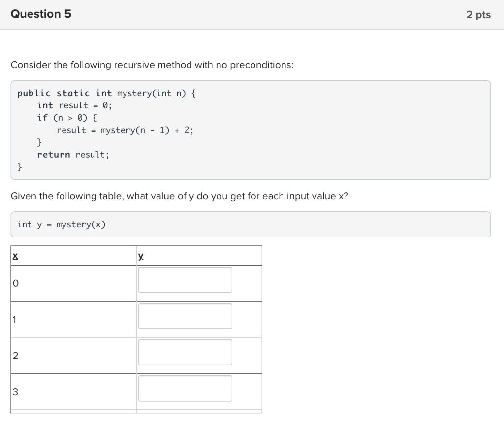504x441 pixels.
Task: Click the 'Consider the following recursive method' text
Action: 152,65
